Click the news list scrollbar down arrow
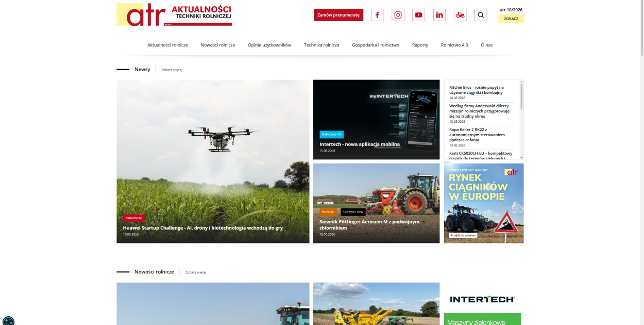644x325 pixels. coord(521,157)
